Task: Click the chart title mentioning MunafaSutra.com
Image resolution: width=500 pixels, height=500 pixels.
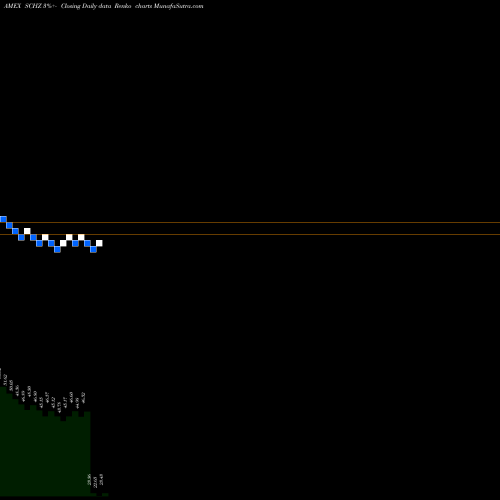Action: point(103,6)
